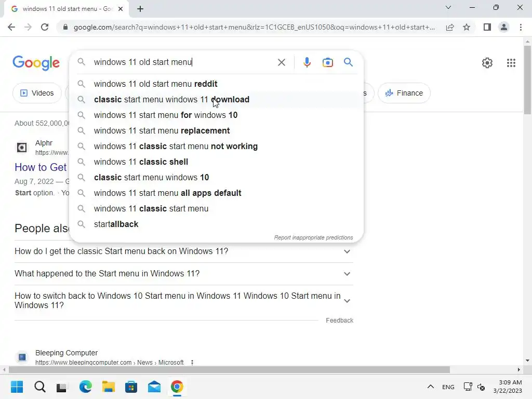Image resolution: width=532 pixels, height=399 pixels.
Task: Open Bleeping Computer result options menu
Action: [x=192, y=362]
